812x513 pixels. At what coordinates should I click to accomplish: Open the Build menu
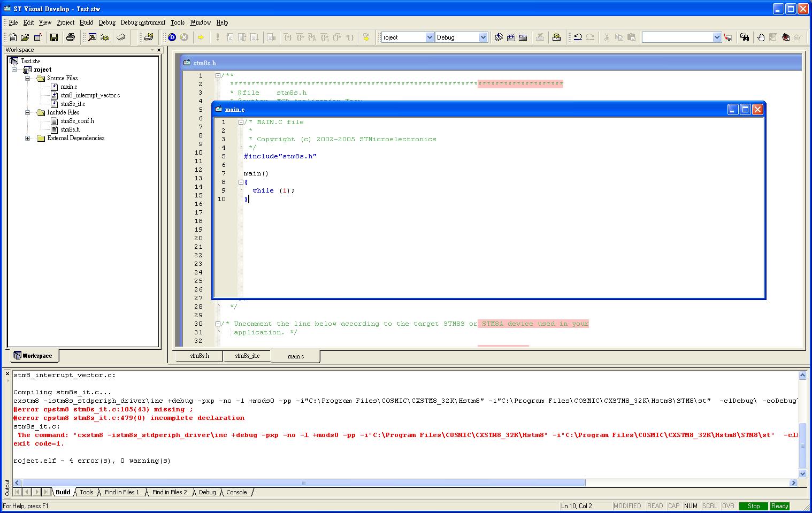pos(86,22)
